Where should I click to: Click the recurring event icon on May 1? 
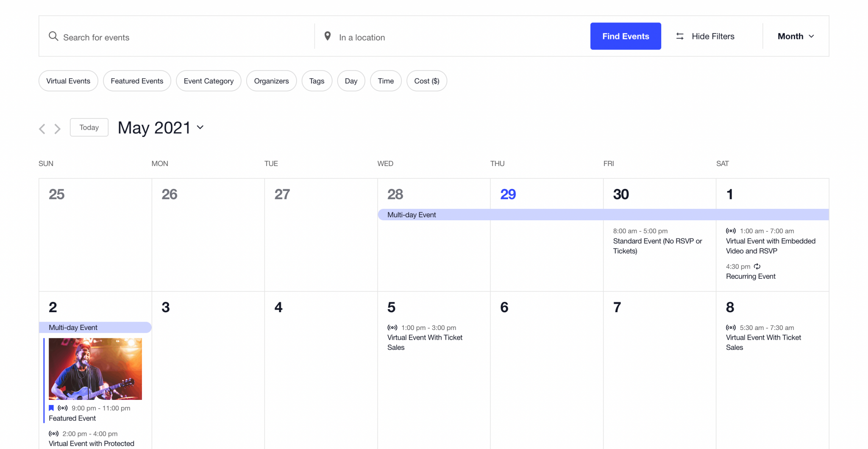757,266
